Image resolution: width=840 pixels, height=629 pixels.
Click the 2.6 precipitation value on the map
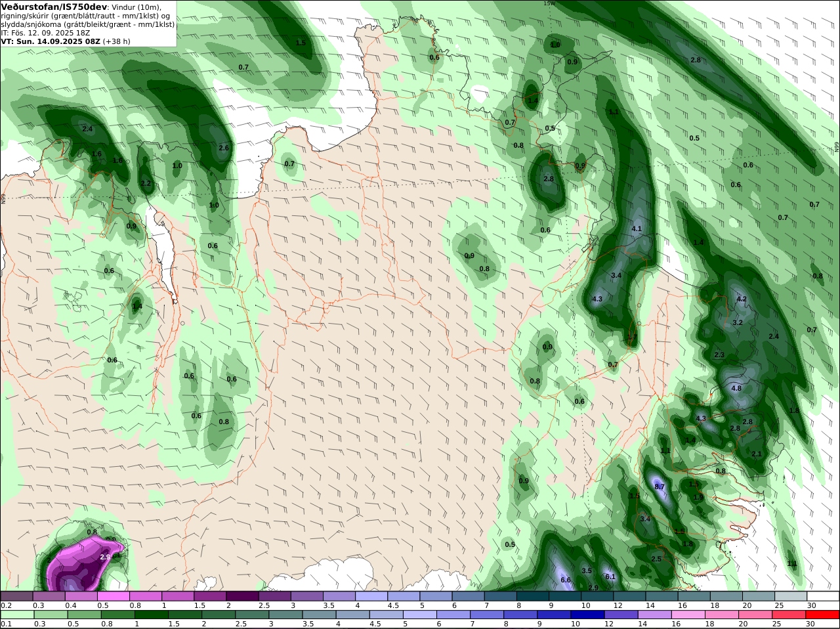pos(223,148)
